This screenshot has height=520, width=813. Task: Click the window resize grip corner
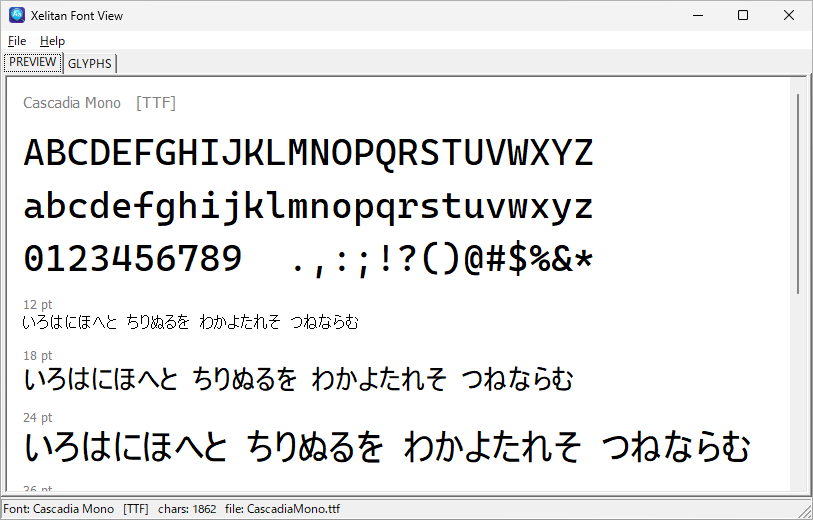[x=805, y=511]
